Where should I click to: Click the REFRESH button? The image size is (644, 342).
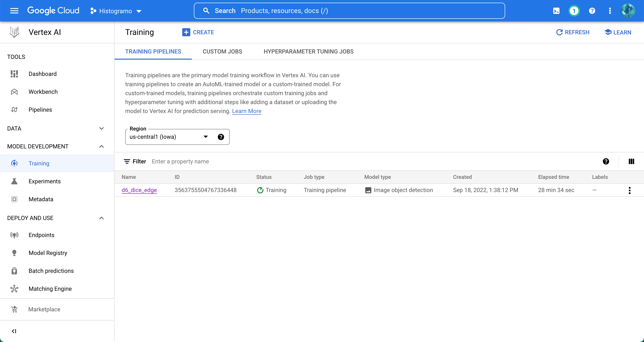(x=573, y=32)
